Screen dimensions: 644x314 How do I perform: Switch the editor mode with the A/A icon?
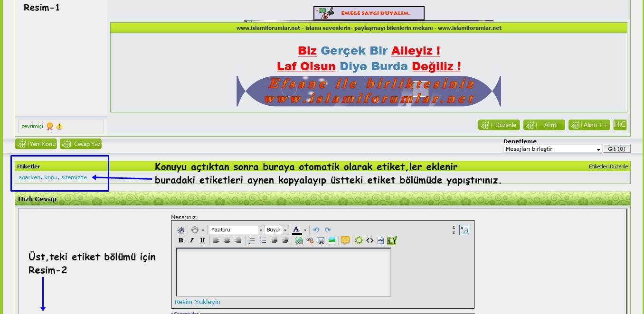464,230
